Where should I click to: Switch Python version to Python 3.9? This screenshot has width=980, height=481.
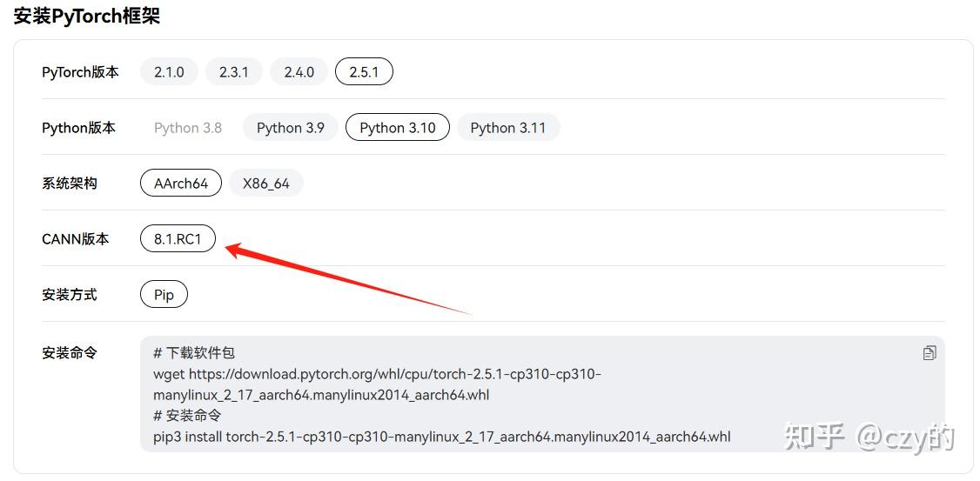(291, 128)
